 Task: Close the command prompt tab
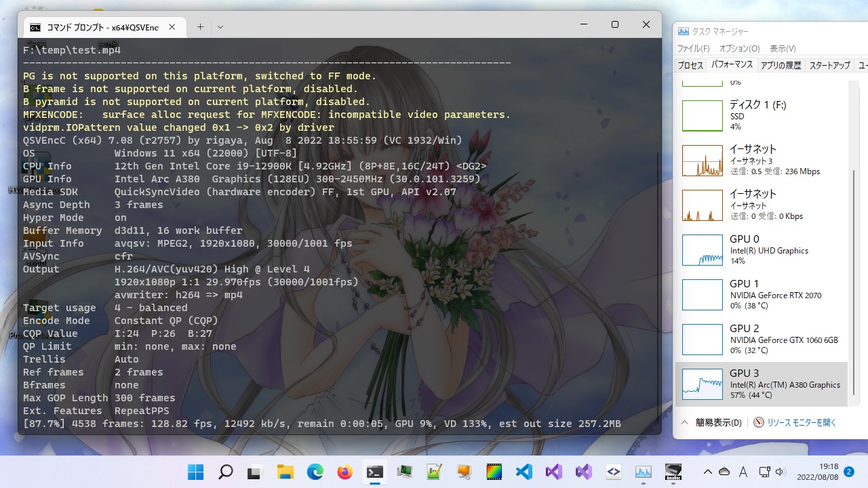tap(172, 27)
